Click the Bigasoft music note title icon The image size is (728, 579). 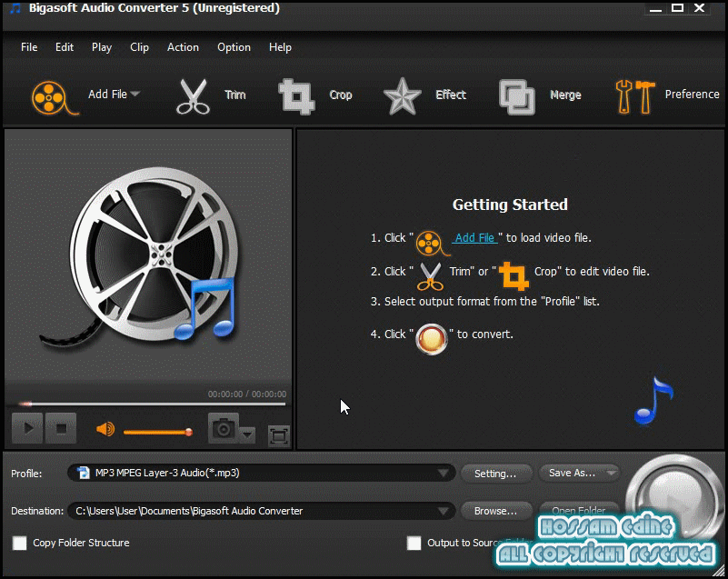point(15,8)
